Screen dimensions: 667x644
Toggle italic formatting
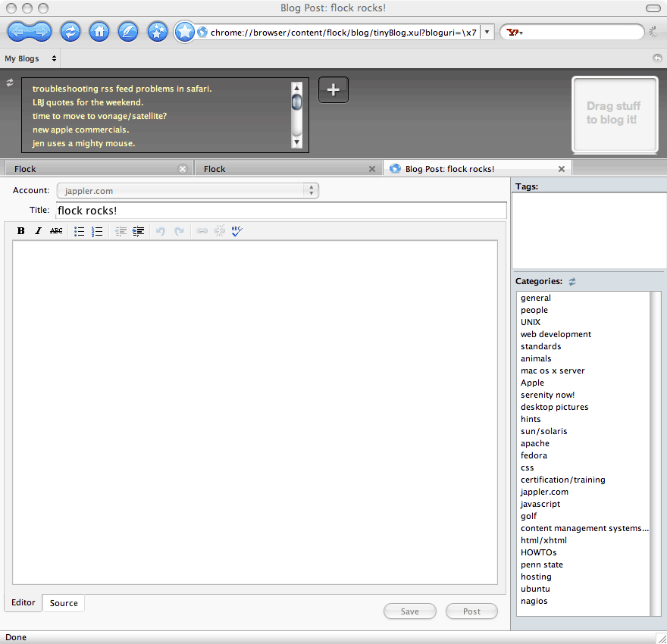(39, 231)
